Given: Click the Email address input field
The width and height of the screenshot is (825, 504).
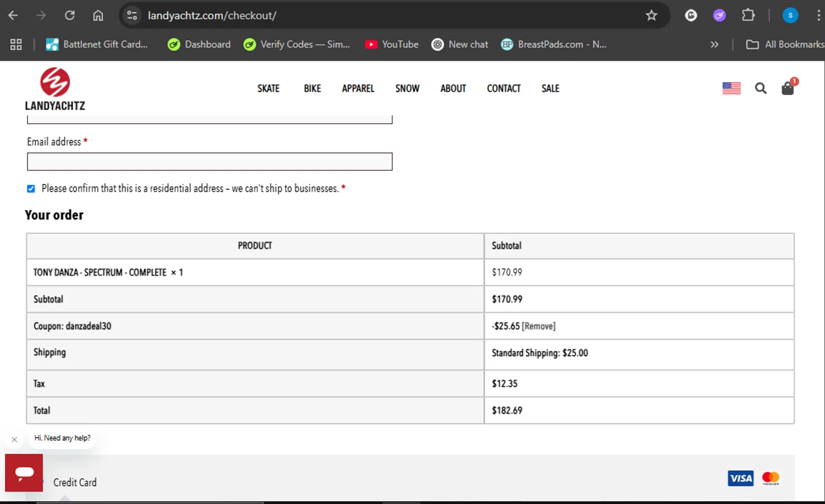Looking at the screenshot, I should click(x=210, y=162).
